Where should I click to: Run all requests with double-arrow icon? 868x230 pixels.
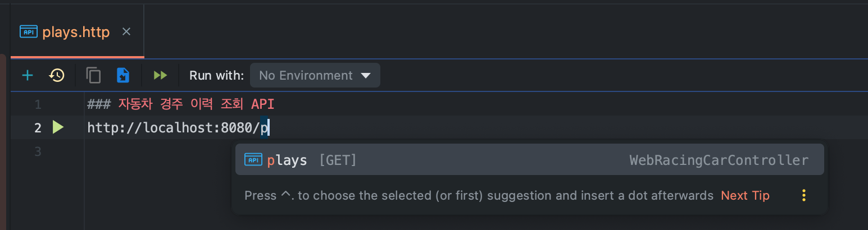[161, 75]
